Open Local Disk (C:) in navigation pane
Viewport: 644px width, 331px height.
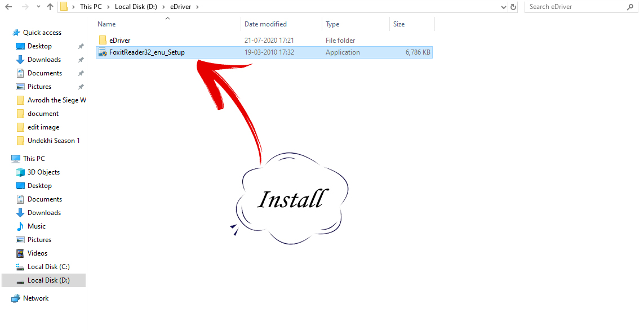tap(48, 267)
